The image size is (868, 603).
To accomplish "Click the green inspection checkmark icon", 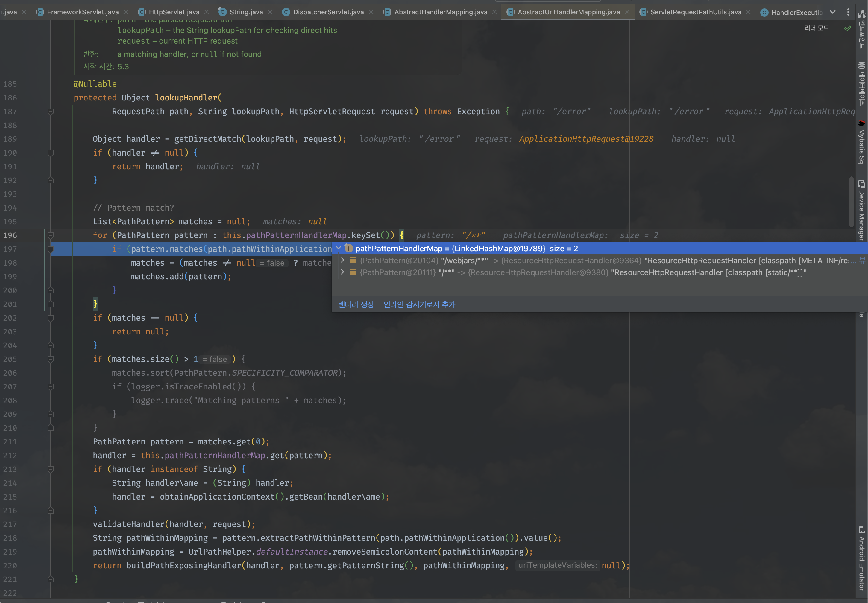I will (x=848, y=28).
